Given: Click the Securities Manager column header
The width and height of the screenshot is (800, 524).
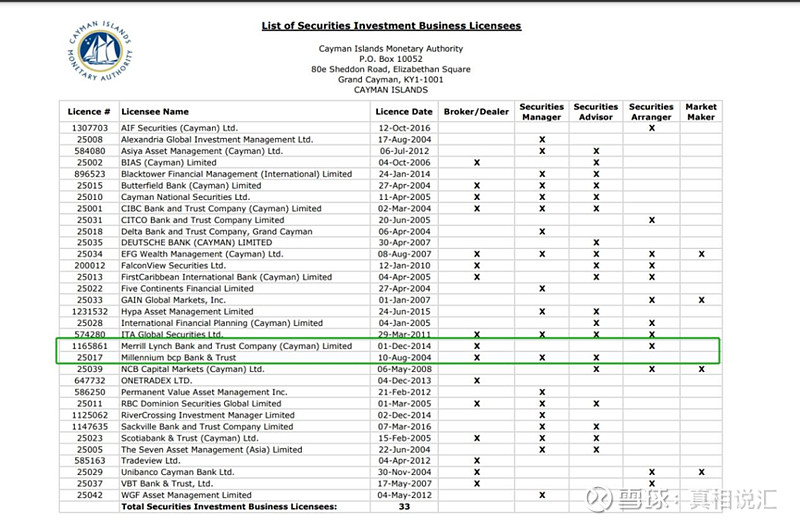Looking at the screenshot, I should click(542, 112).
